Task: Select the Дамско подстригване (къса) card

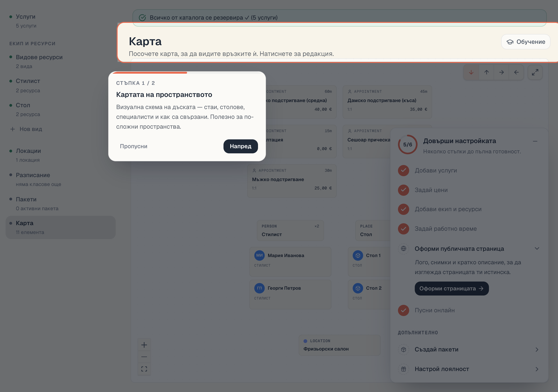Action: click(x=387, y=102)
